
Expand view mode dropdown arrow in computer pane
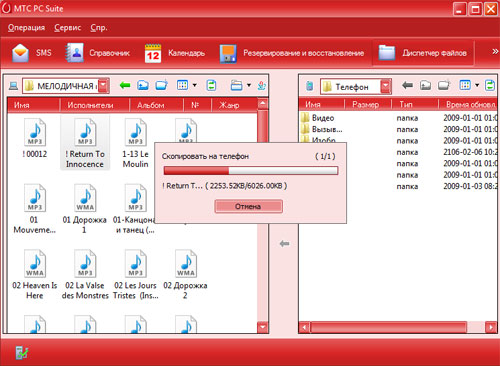pos(194,85)
